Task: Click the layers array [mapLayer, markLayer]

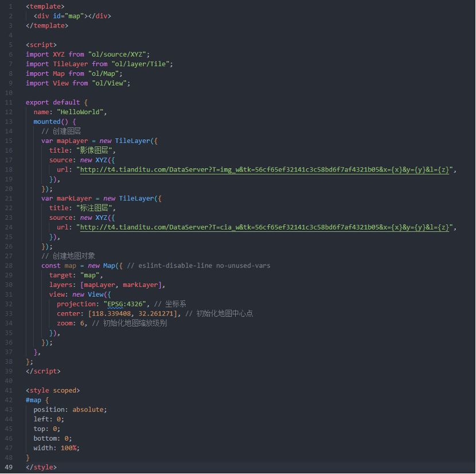Action: [121, 285]
